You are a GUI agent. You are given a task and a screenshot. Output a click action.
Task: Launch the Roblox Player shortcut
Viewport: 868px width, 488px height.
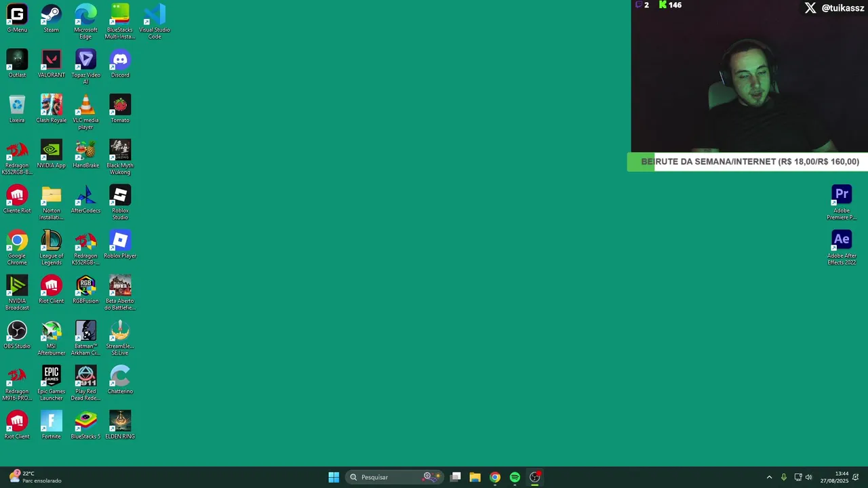(120, 245)
